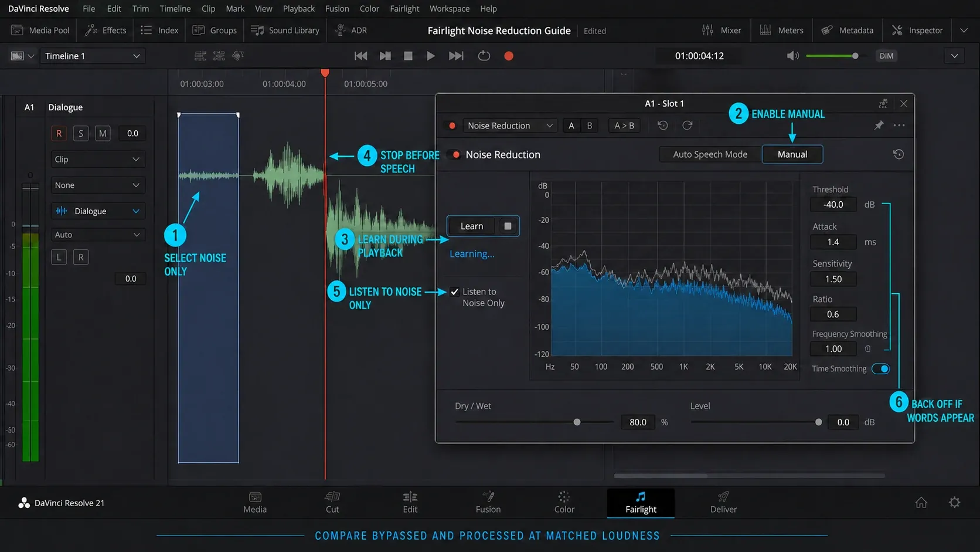This screenshot has height=552, width=980.
Task: Open the Sound Library
Action: 285,30
